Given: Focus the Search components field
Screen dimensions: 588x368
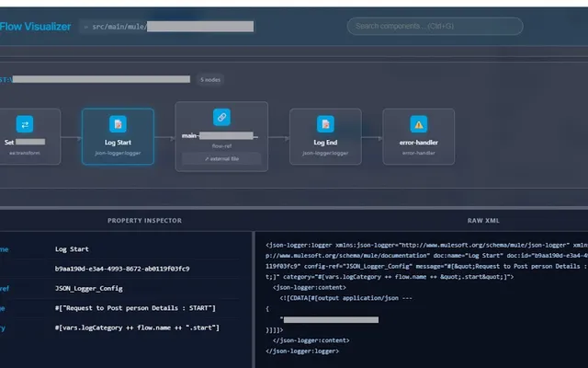Looking at the screenshot, I should (435, 27).
